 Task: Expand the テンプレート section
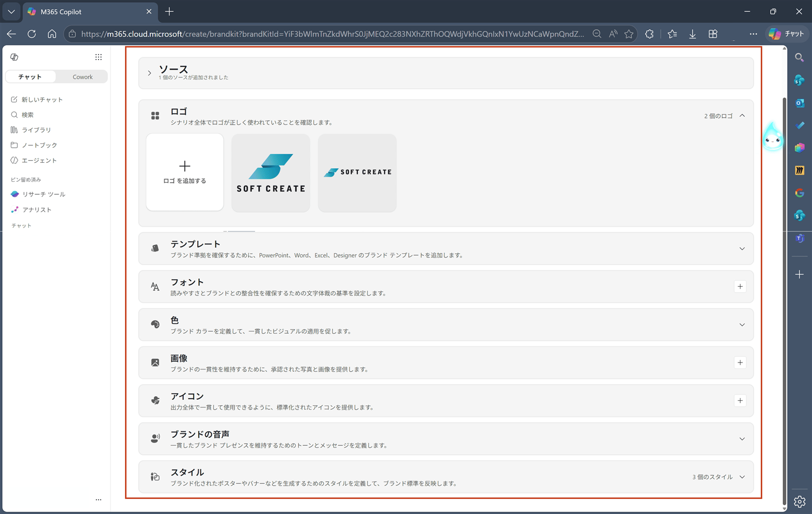pos(742,249)
